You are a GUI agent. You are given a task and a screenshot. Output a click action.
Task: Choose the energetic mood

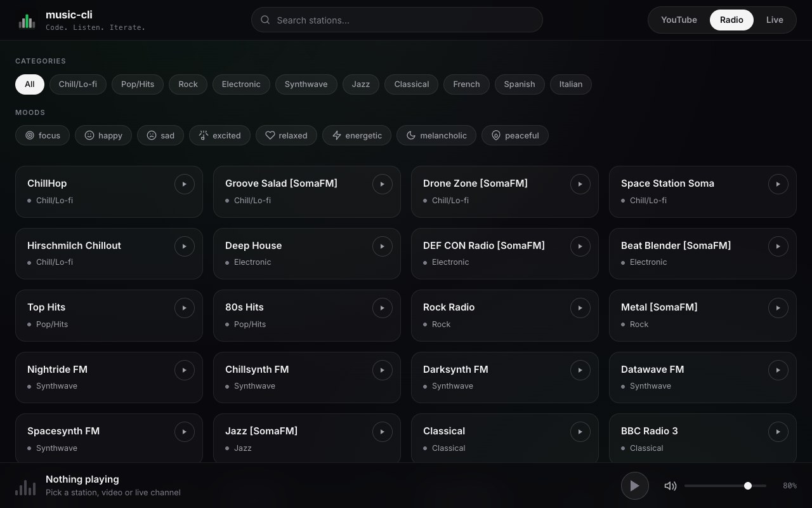[x=357, y=135]
